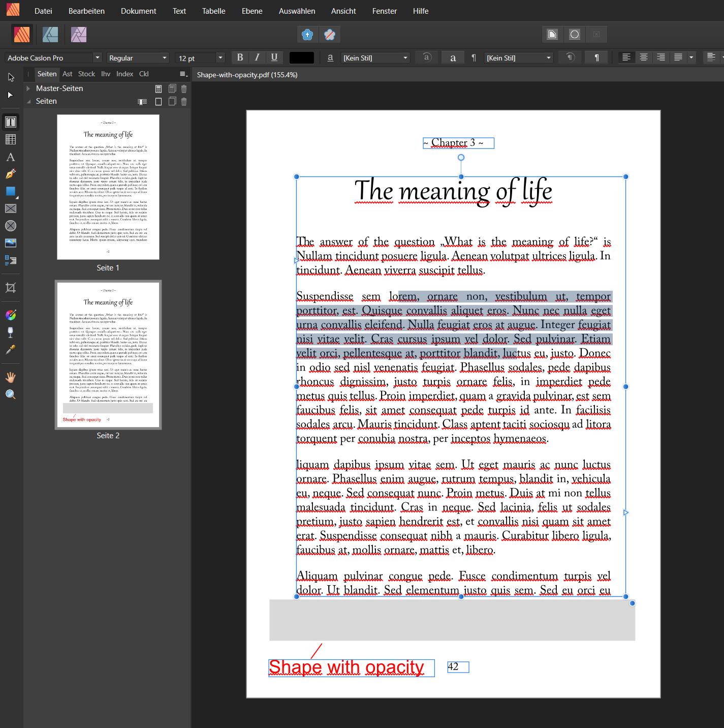Open the Bearbeiten menu
The image size is (724, 728).
point(86,11)
